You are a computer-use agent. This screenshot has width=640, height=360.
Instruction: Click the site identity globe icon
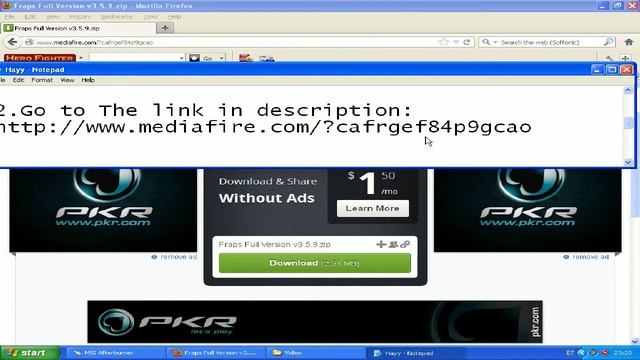[x=29, y=42]
